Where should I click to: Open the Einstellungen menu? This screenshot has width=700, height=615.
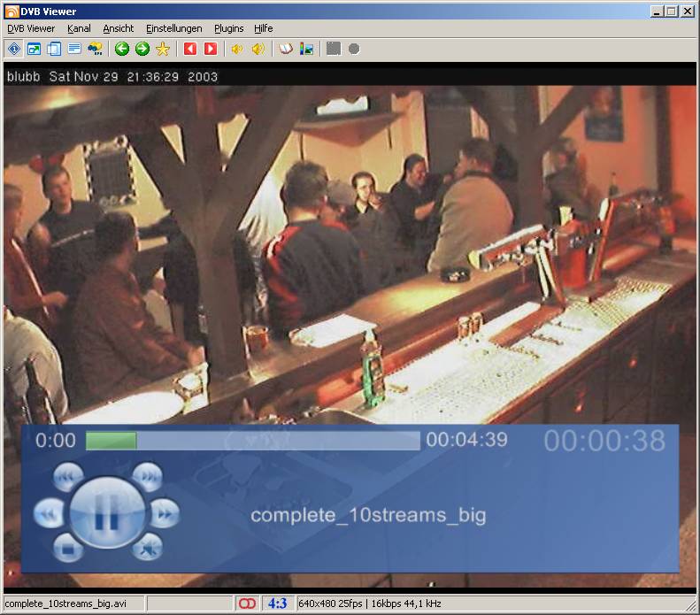173,28
